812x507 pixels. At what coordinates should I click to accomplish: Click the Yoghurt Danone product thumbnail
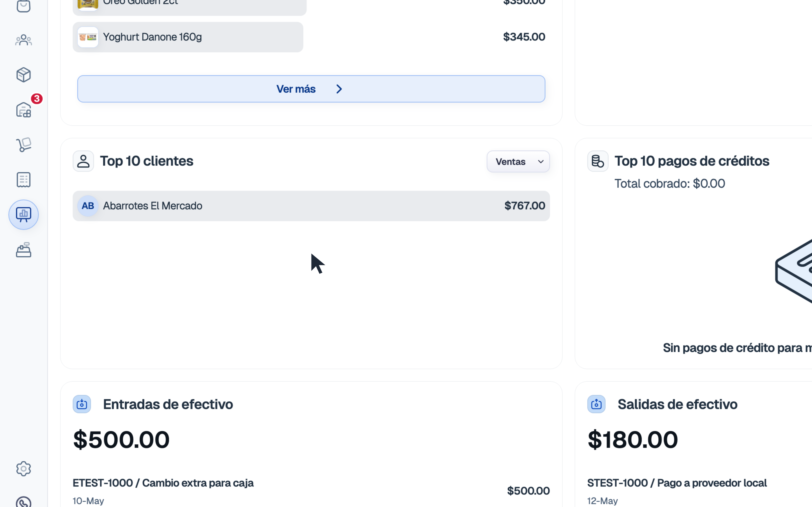coord(88,37)
